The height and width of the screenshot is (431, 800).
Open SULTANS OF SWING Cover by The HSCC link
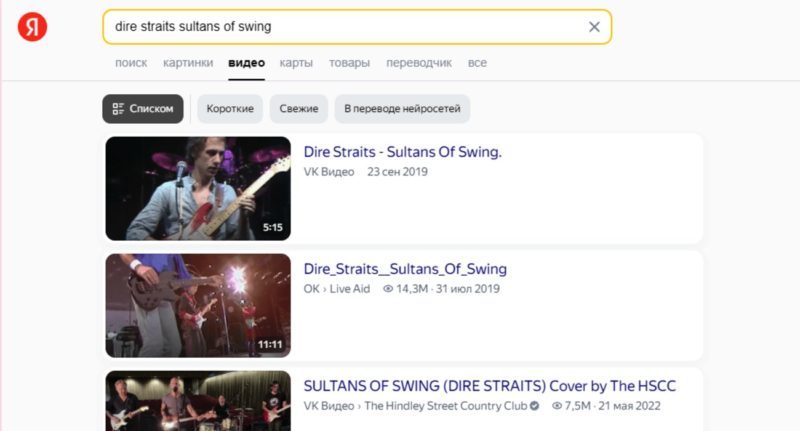pos(489,386)
